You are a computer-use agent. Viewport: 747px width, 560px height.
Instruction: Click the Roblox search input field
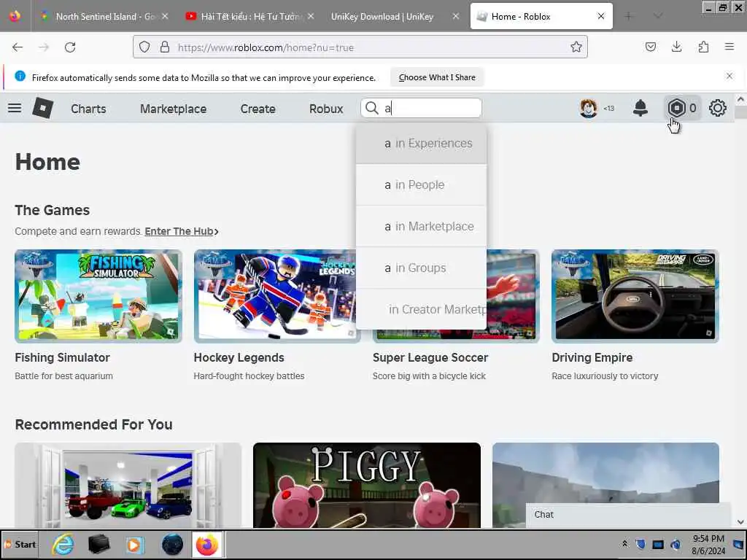(x=421, y=108)
